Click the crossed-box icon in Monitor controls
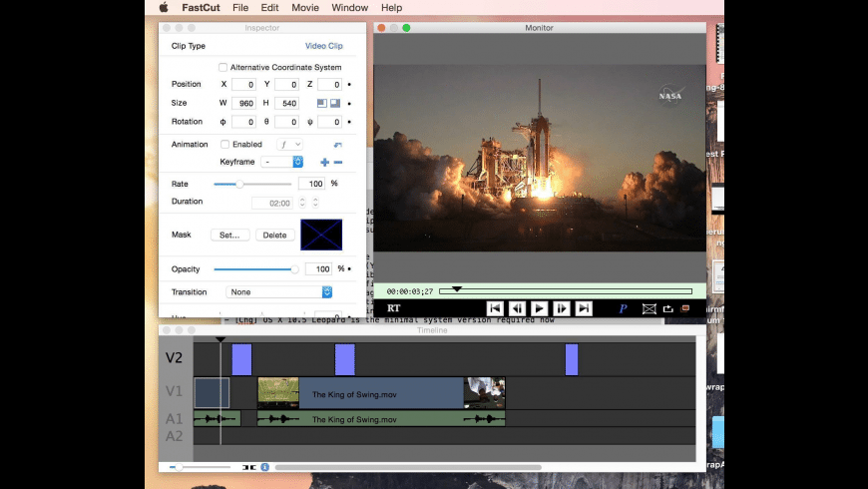Screen dimensions: 868x489 pos(650,308)
